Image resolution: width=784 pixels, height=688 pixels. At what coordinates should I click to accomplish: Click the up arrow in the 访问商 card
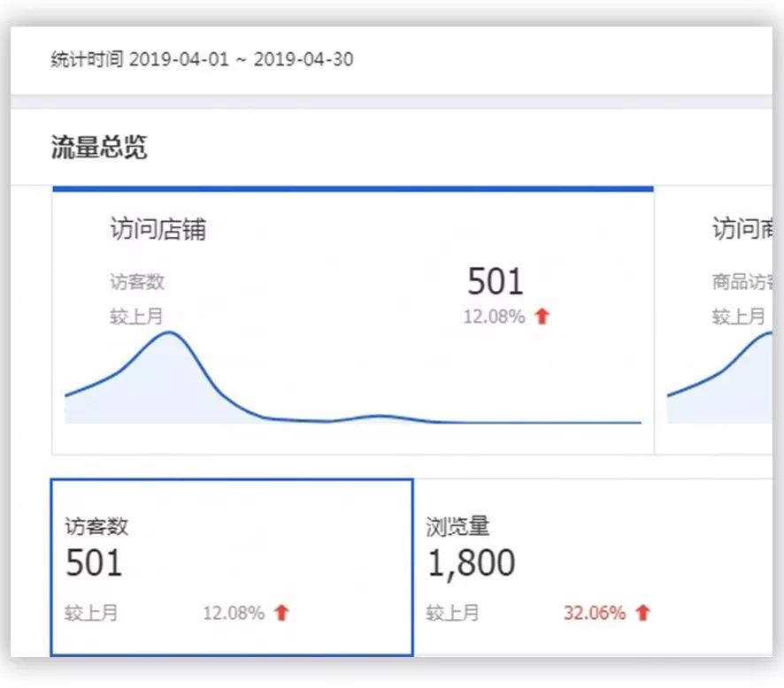click(x=776, y=316)
